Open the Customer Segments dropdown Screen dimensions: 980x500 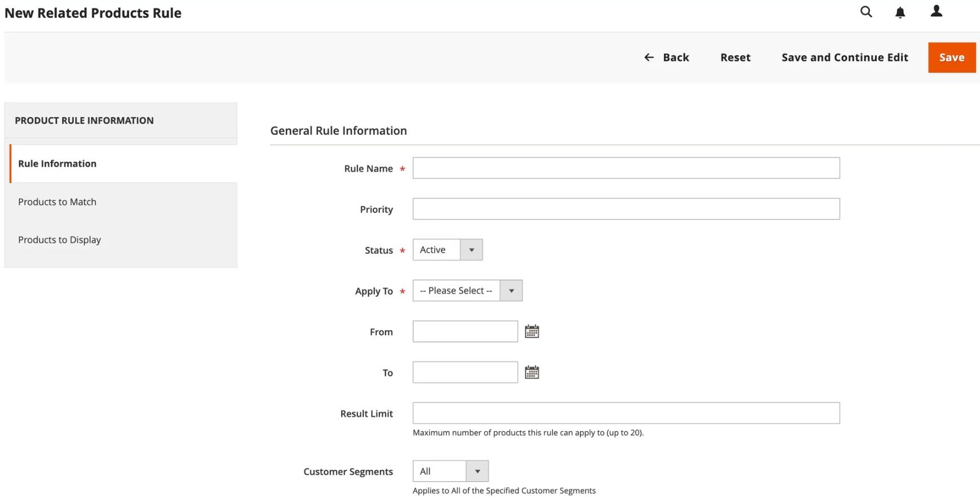(451, 471)
